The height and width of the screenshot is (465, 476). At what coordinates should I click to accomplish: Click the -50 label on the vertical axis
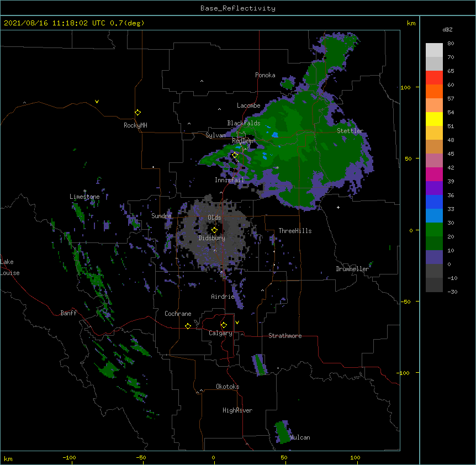click(405, 302)
